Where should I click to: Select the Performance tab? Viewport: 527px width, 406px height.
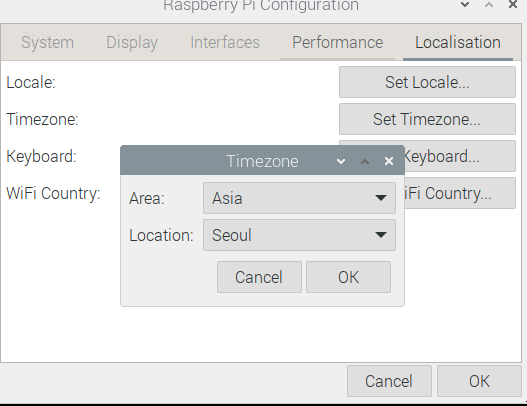pyautogui.click(x=337, y=43)
